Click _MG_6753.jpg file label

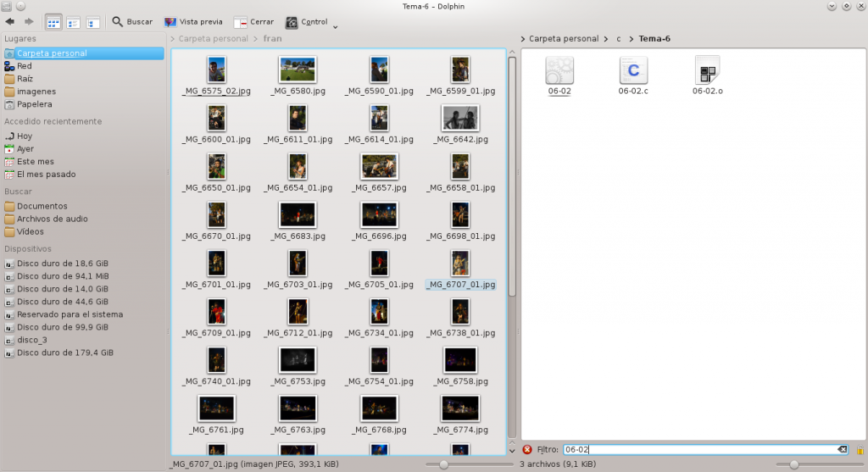pyautogui.click(x=298, y=382)
